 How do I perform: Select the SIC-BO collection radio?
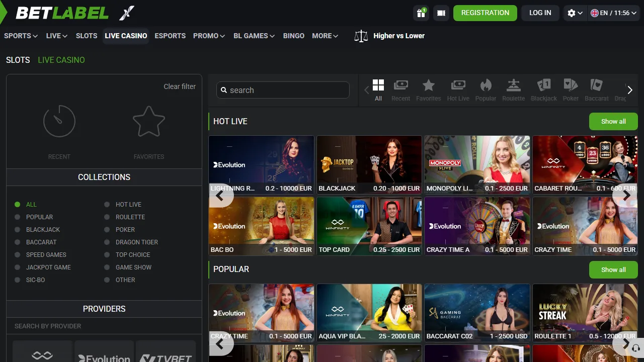click(x=17, y=280)
